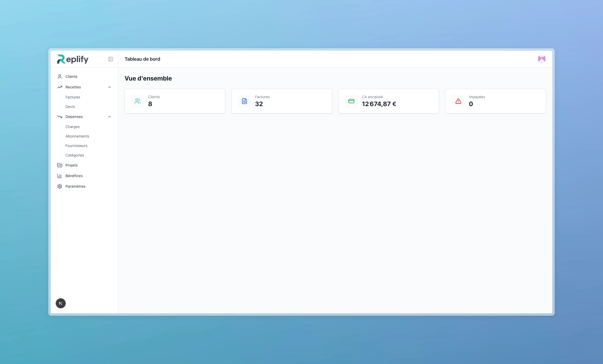Click the Paramètres gear icon
The height and width of the screenshot is (364, 603).
pyautogui.click(x=59, y=186)
